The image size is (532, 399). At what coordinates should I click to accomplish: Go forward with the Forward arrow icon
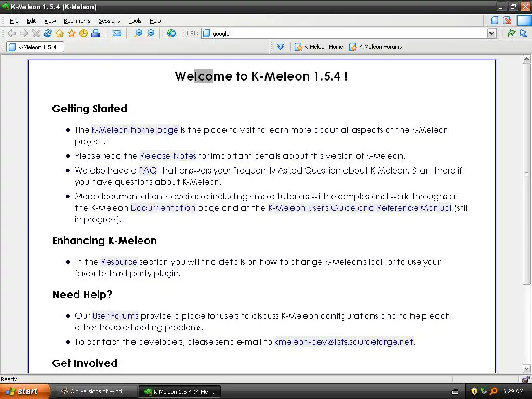pyautogui.click(x=24, y=33)
